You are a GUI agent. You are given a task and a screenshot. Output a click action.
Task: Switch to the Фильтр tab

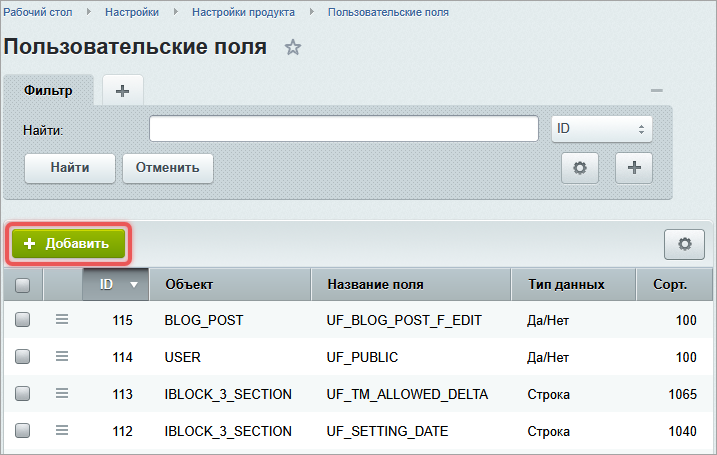(x=49, y=90)
